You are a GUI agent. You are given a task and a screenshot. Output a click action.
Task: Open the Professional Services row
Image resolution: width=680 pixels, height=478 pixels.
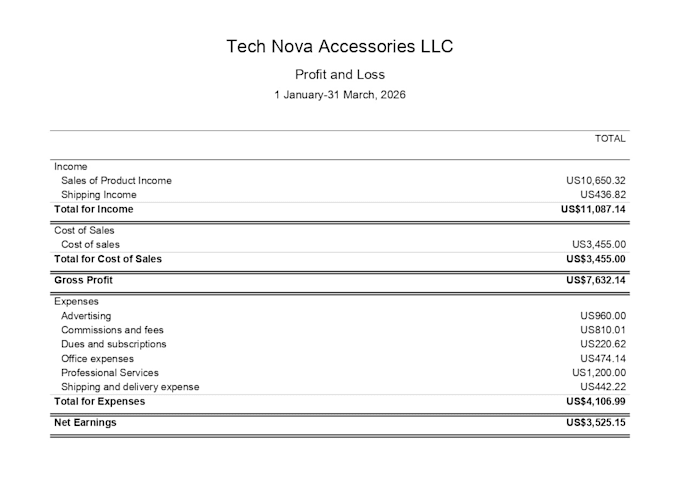coord(340,373)
